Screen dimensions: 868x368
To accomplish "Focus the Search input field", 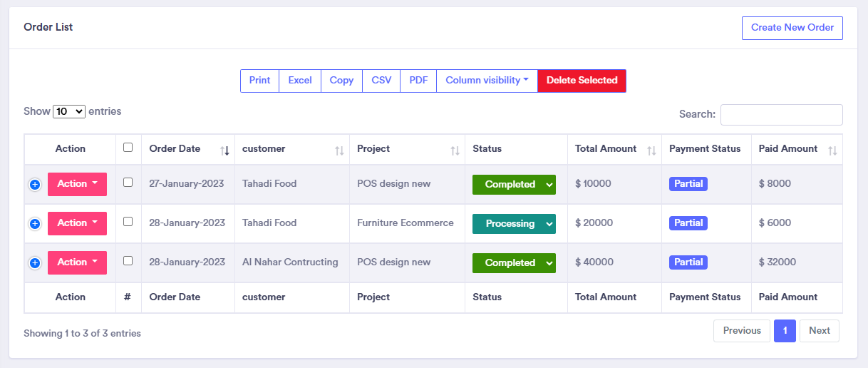I will (x=781, y=115).
